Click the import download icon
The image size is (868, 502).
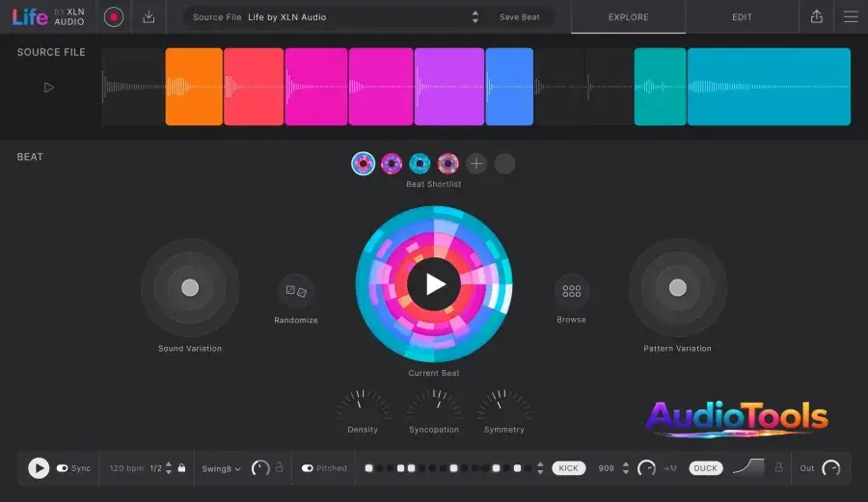pyautogui.click(x=149, y=17)
